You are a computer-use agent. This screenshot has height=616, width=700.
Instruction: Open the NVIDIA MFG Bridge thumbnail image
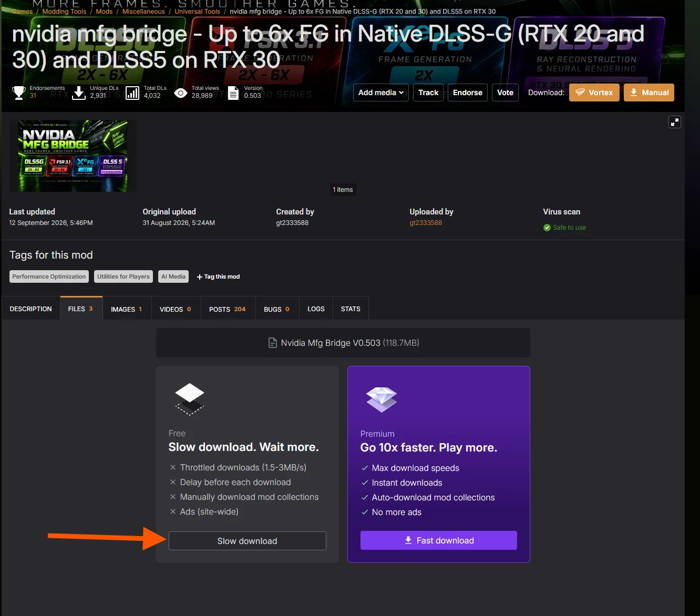tap(73, 156)
